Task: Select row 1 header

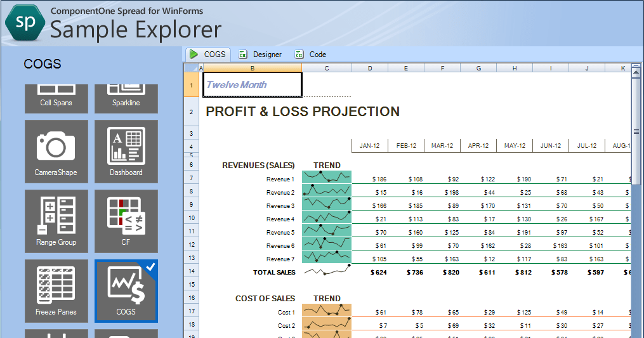Action: [x=192, y=85]
